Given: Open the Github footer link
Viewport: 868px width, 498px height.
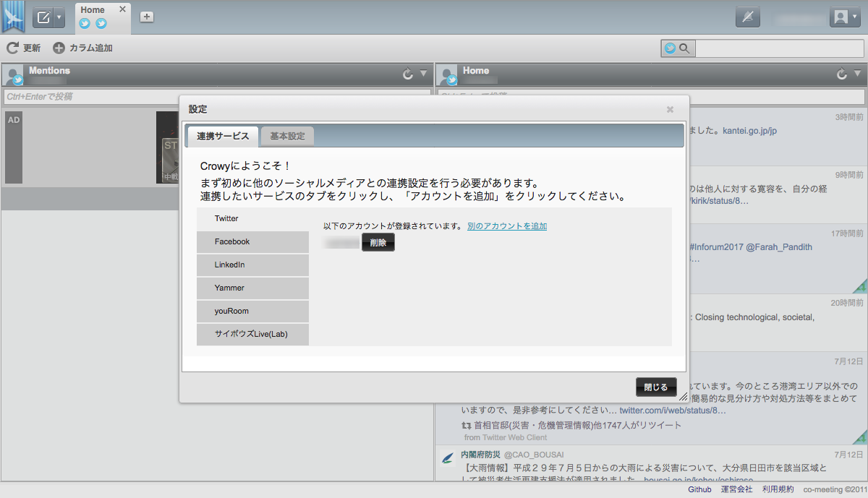Looking at the screenshot, I should (699, 489).
